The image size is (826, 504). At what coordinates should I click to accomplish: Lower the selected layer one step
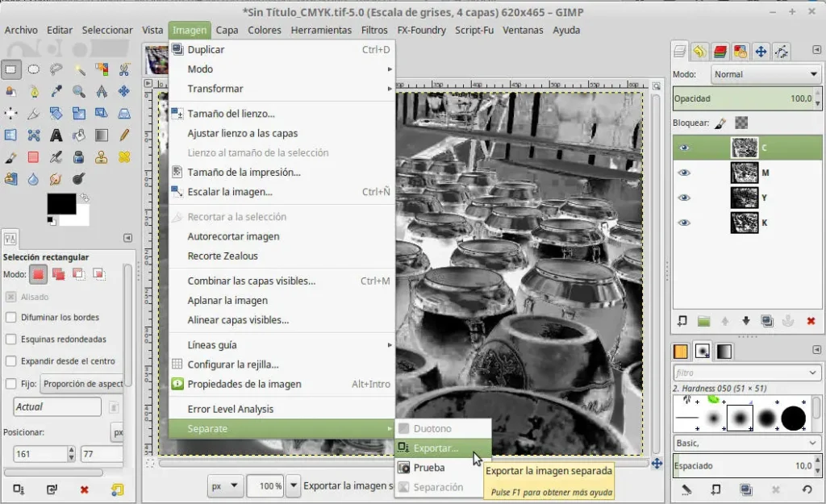(746, 321)
